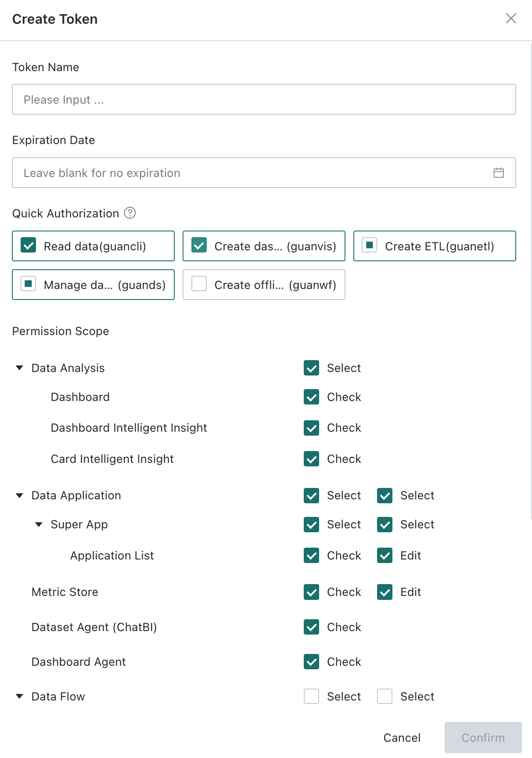This screenshot has width=532, height=758.
Task: Select the Card Intelligent Insight label
Action: (112, 459)
